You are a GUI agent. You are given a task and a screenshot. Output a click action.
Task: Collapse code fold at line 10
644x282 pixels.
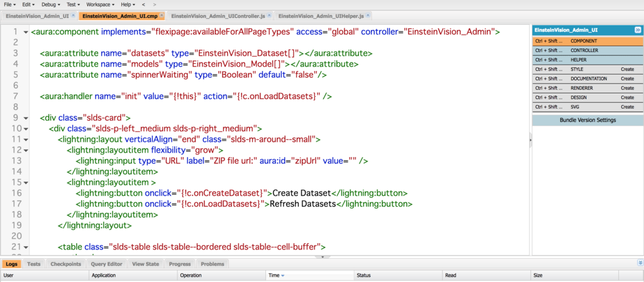click(x=25, y=129)
